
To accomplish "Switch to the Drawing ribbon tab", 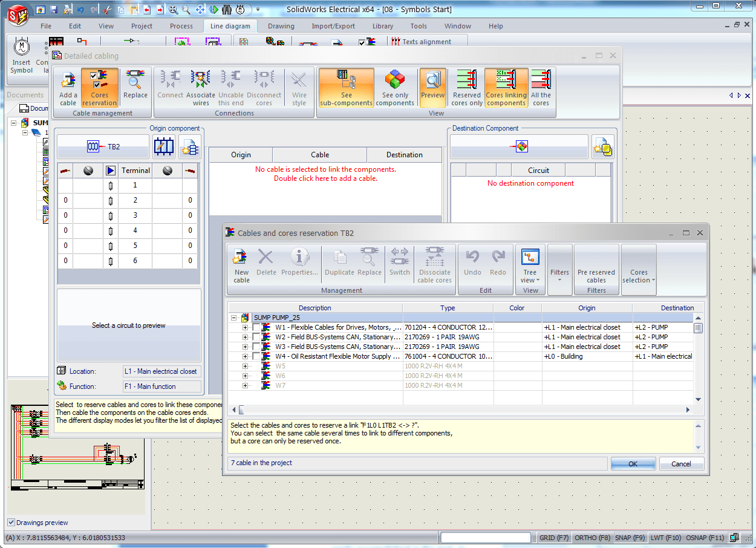I will [281, 26].
